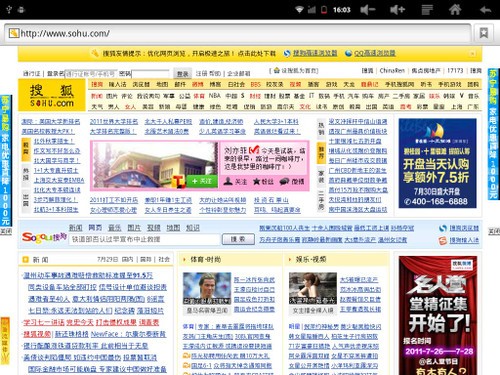This screenshot has width=500, height=375.
Task: Open the ChinaRen link at the top right
Action: click(392, 70)
